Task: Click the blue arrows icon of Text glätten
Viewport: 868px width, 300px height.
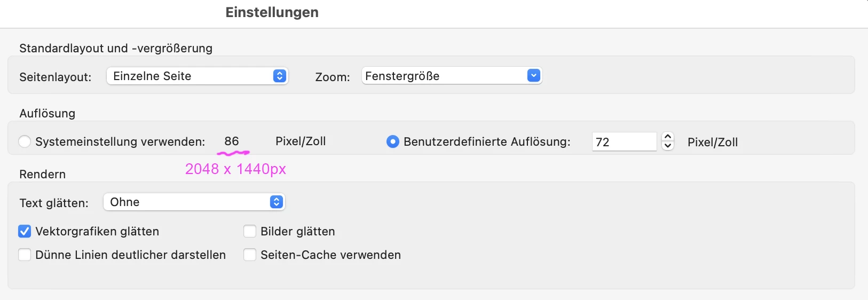Action: 276,202
